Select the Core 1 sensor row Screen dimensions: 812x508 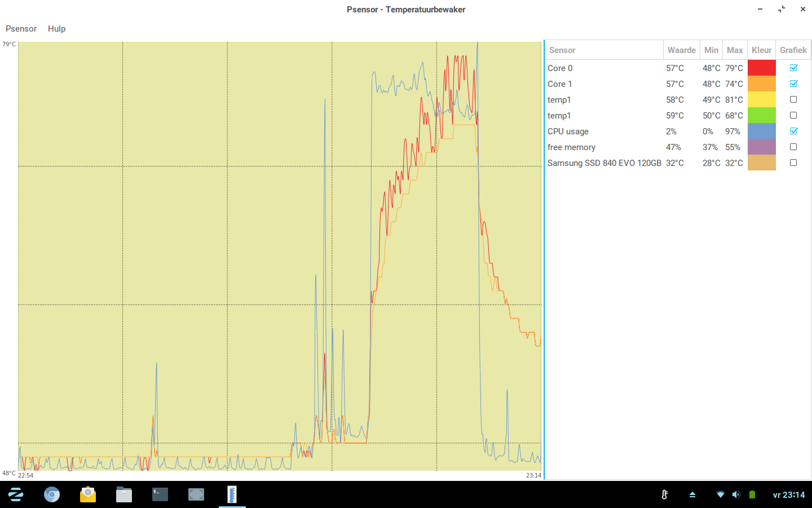click(678, 84)
